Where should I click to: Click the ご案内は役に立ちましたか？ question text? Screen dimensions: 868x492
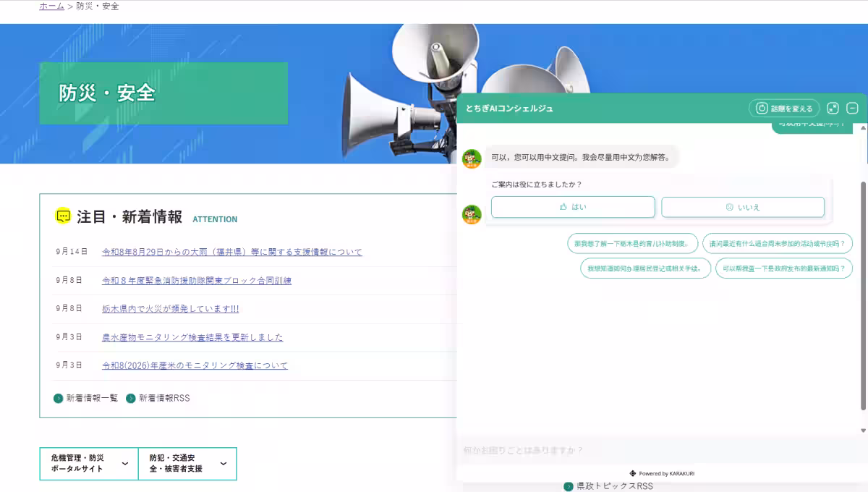tap(536, 184)
